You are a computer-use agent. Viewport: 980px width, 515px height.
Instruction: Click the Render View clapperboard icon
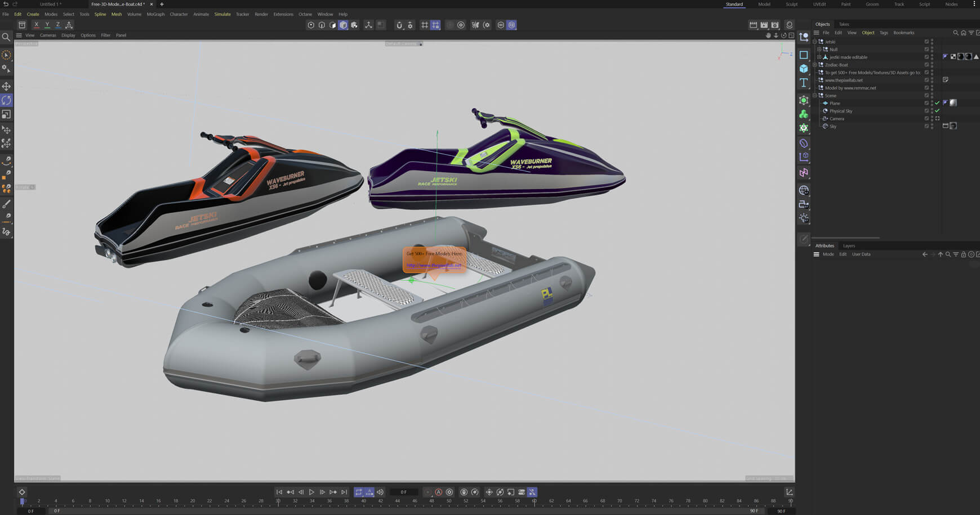pos(753,25)
